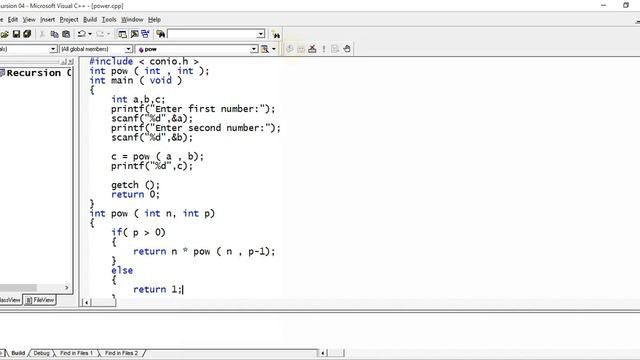The height and width of the screenshot is (360, 640).
Task: Open the Tools menu
Action: 109,20
